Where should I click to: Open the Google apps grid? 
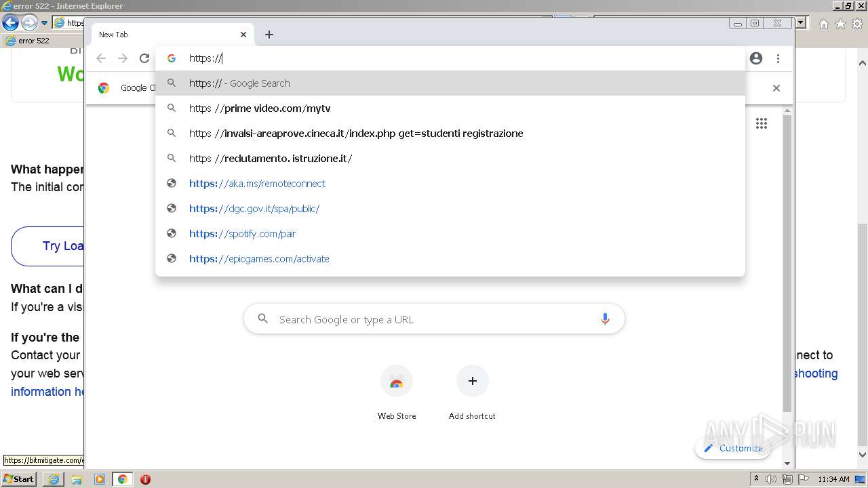point(762,123)
